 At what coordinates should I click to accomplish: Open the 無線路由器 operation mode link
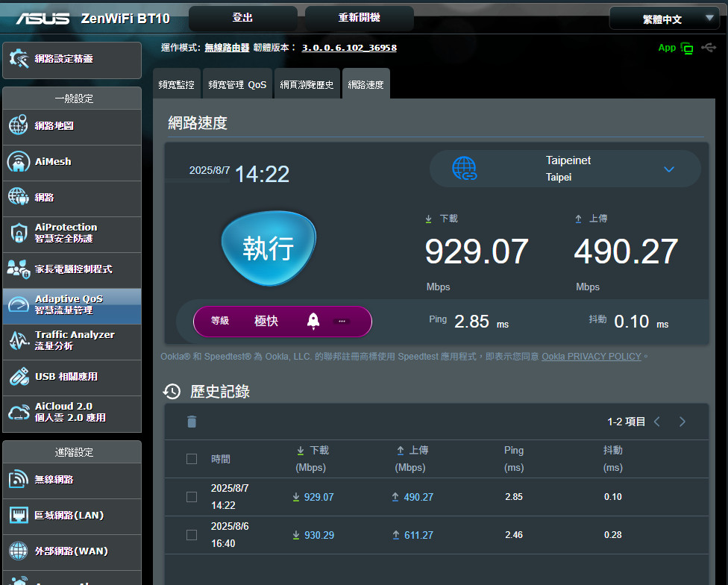coord(227,47)
